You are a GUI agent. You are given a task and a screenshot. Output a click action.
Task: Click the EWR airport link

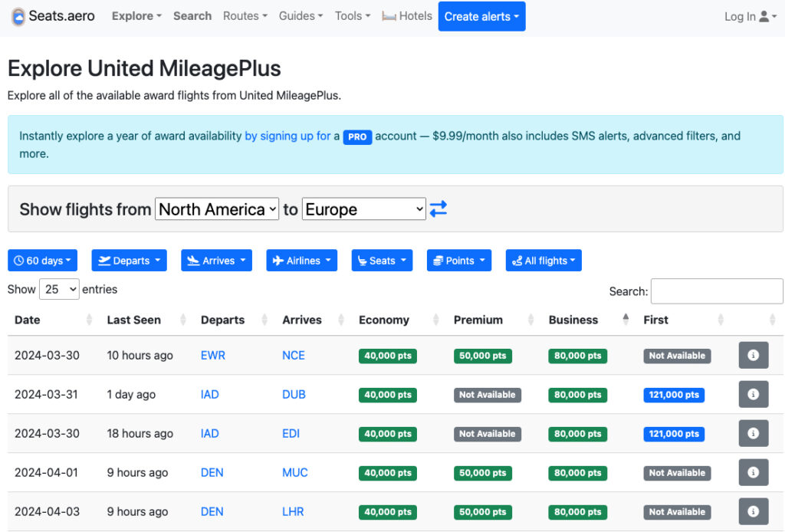(212, 355)
